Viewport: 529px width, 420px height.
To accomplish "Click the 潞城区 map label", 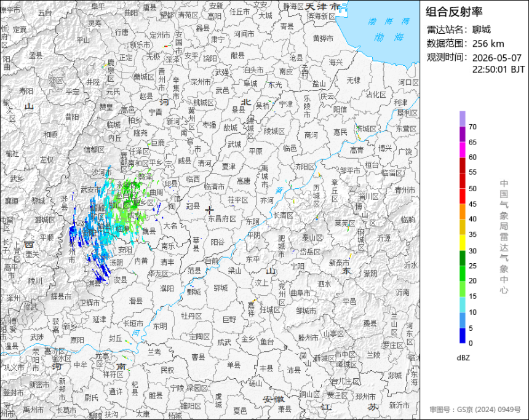I will pos(45,220).
